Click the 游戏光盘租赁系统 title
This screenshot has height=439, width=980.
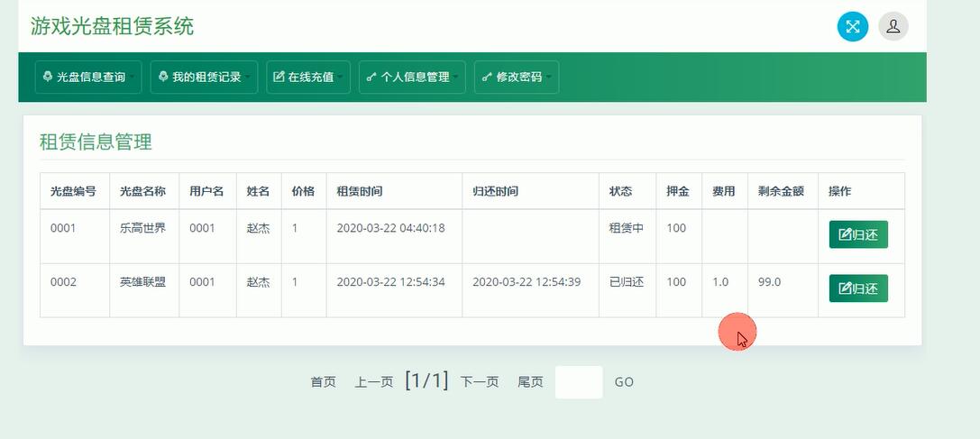112,26
